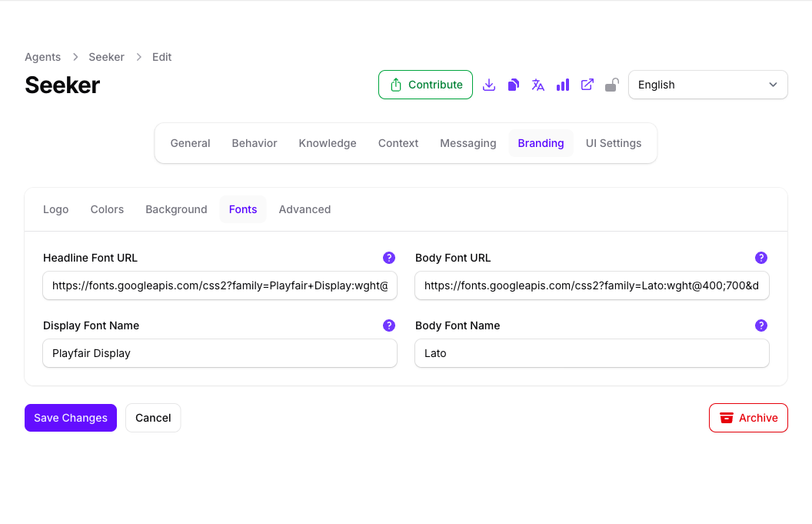Show help for Body Font Name
This screenshot has height=524, width=812.
point(760,325)
